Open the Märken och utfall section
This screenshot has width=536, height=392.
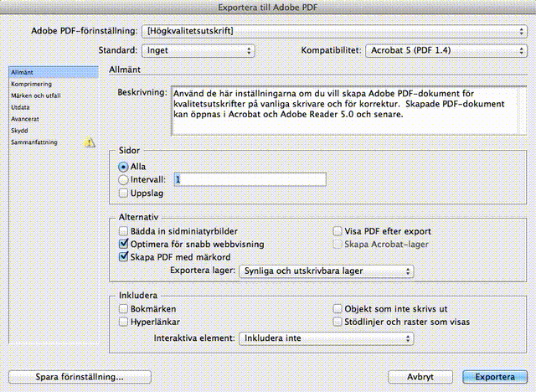54,95
